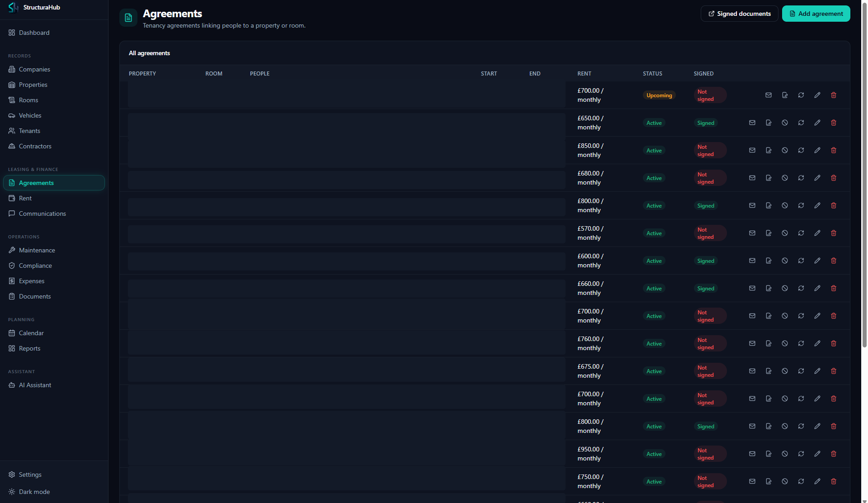
Task: Click circle-slash icon in the £760.00 row
Action: 785,343
